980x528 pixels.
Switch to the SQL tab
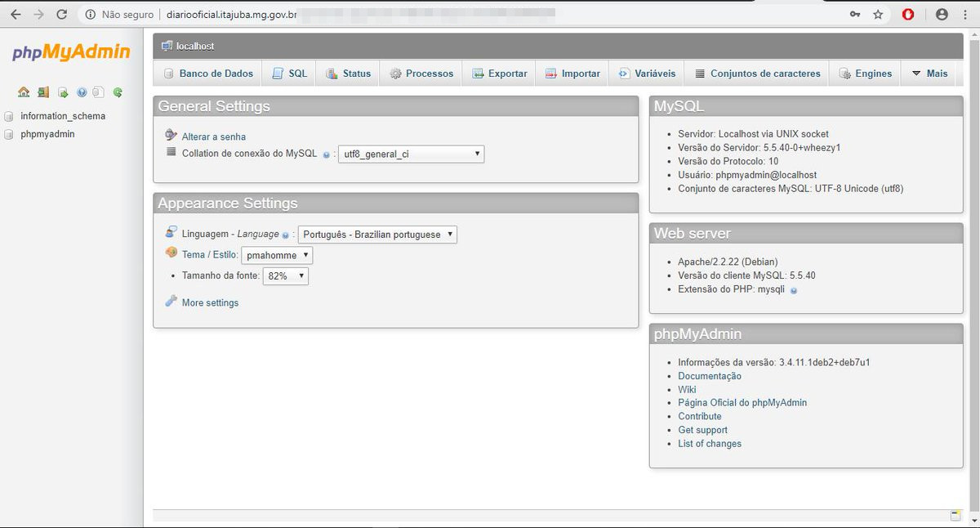(289, 74)
